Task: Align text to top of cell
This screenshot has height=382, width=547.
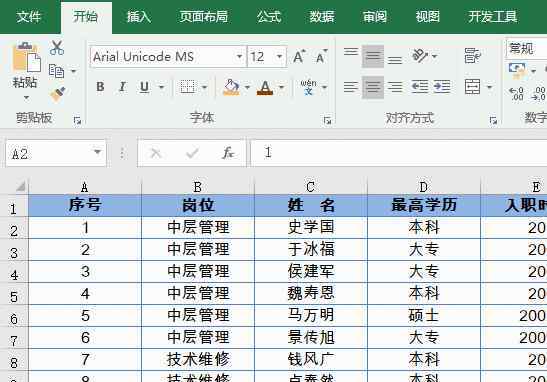Action: [x=351, y=53]
